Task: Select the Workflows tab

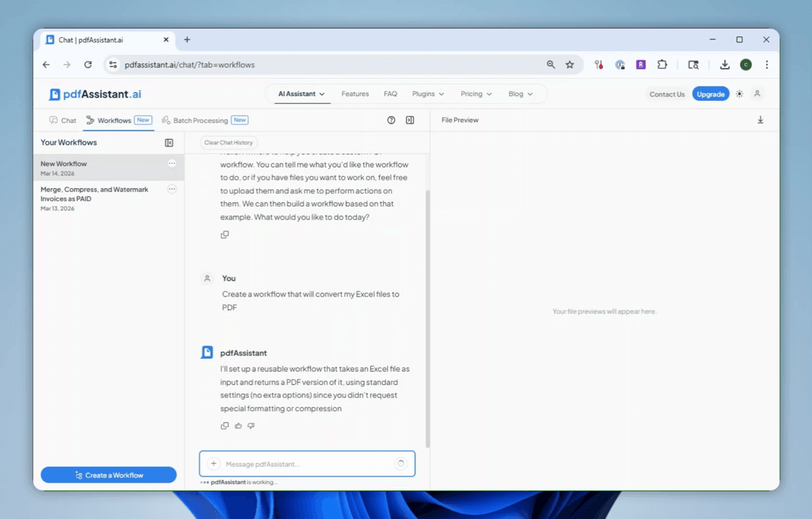Action: tap(118, 120)
